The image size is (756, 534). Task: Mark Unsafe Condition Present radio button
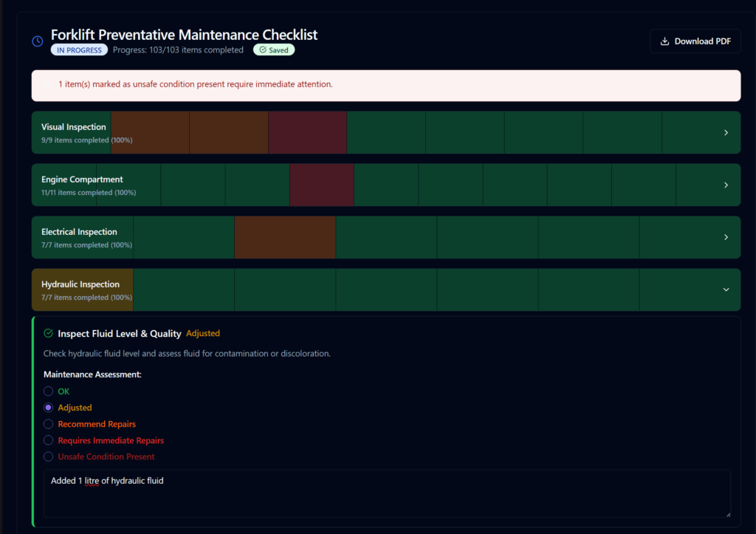pos(49,456)
